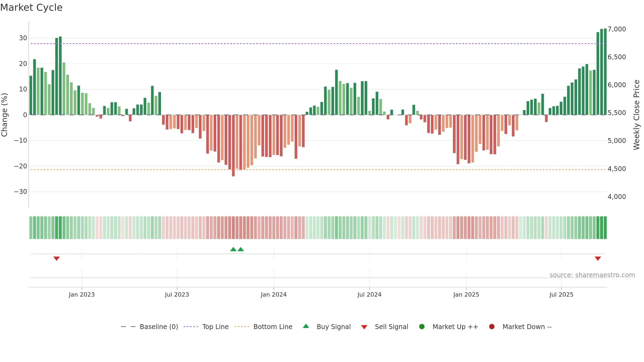Click the orange dotted Bottom Line legend sample
The height and width of the screenshot is (362, 644).
point(242,327)
